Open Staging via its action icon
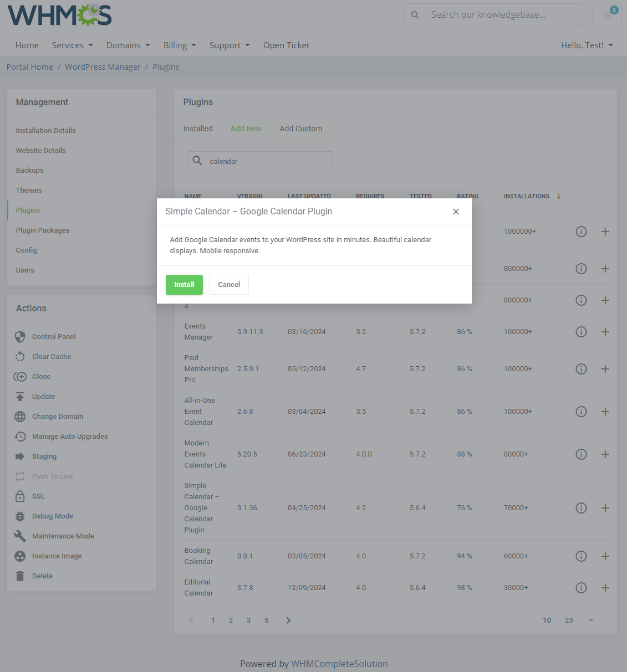Screen dimensions: 627x672 point(20,456)
